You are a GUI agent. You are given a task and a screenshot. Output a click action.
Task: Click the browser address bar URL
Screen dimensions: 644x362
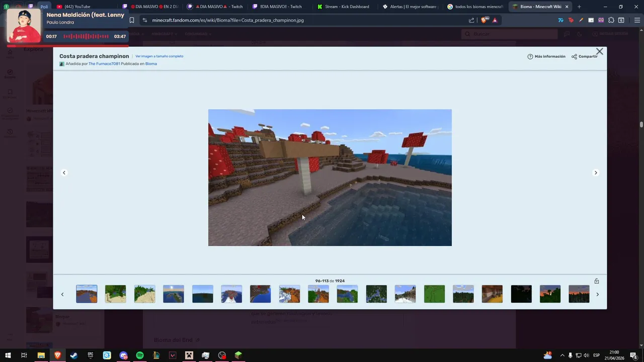tap(227, 20)
